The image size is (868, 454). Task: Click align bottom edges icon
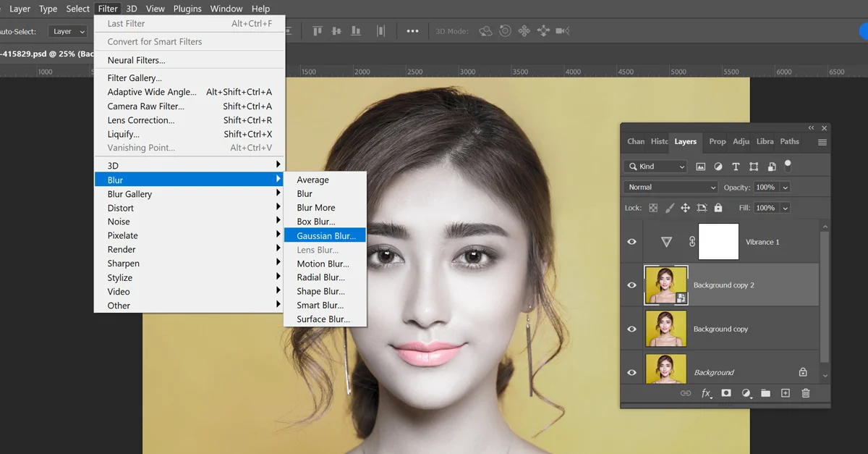[x=355, y=31]
